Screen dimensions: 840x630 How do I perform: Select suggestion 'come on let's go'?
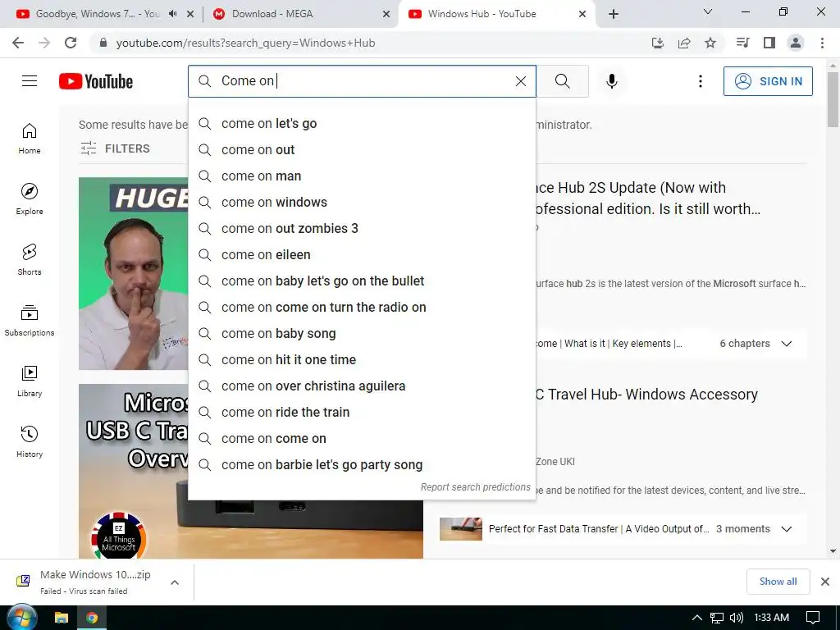point(362,124)
